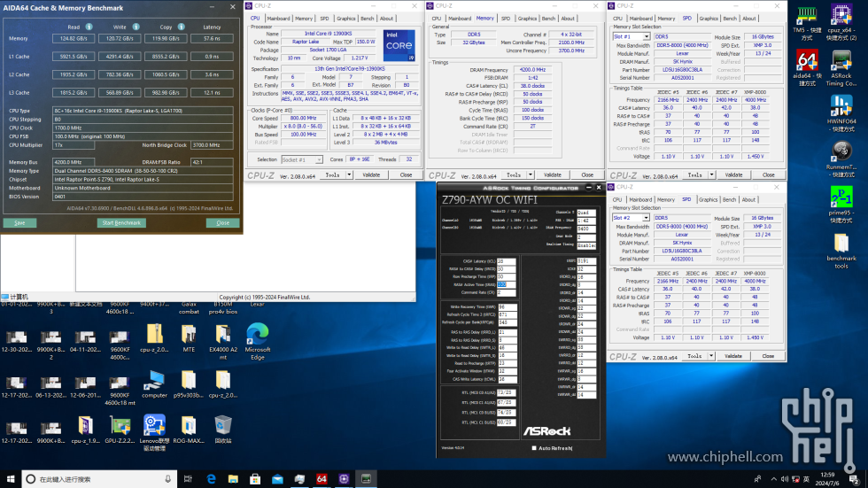The image size is (868, 488).
Task: Click the Memory Latency value 57.6 ns in AIDA64
Action: (x=212, y=39)
